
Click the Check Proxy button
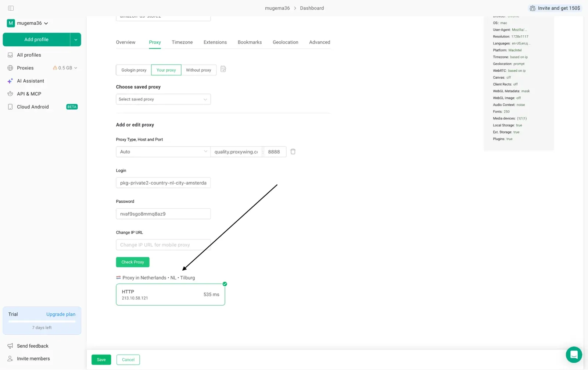pyautogui.click(x=133, y=262)
